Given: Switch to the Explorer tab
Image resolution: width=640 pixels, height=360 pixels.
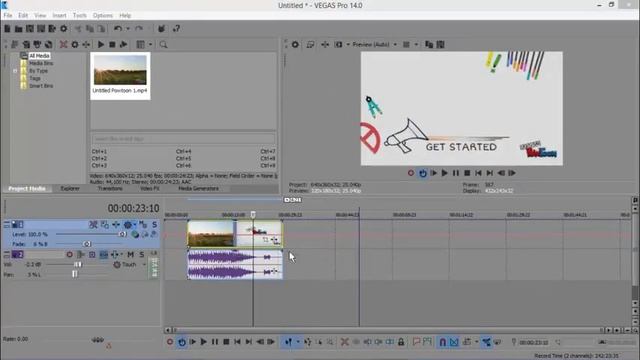Looking at the screenshot, I should point(70,189).
